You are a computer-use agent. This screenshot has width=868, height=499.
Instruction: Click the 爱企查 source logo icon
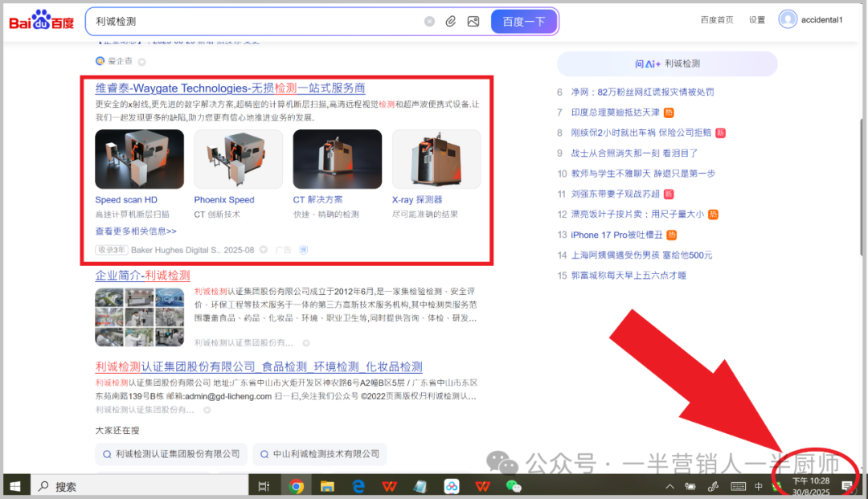coord(100,61)
